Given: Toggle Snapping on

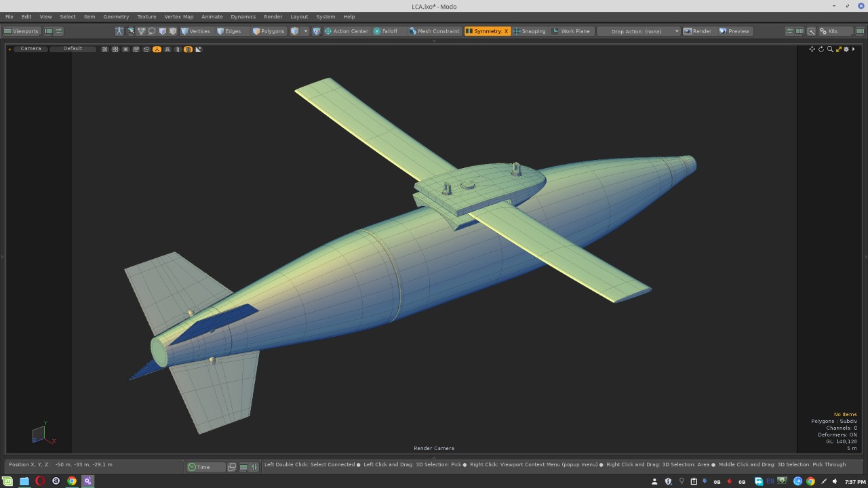Looking at the screenshot, I should click(x=530, y=31).
